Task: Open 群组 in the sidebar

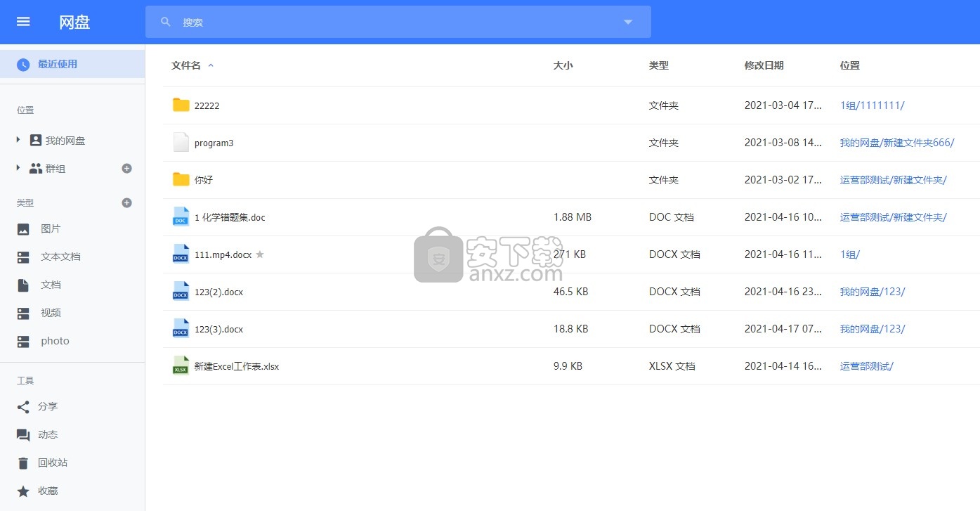Action: [x=55, y=169]
